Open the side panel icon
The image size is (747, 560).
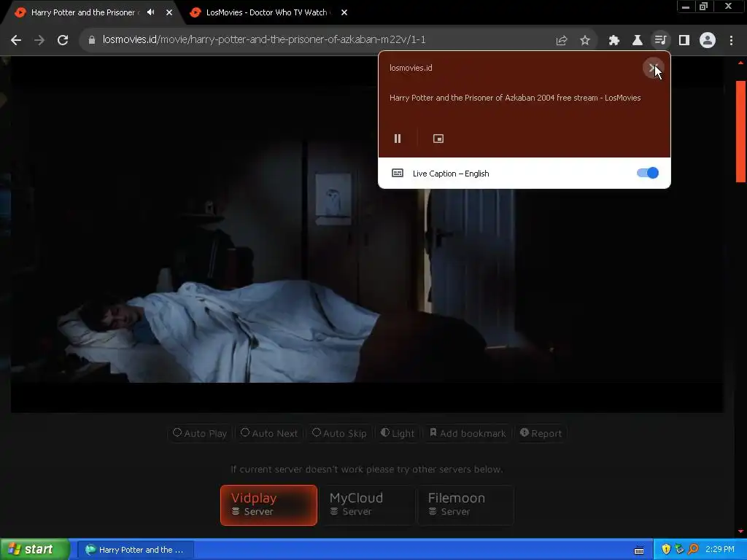tap(684, 41)
